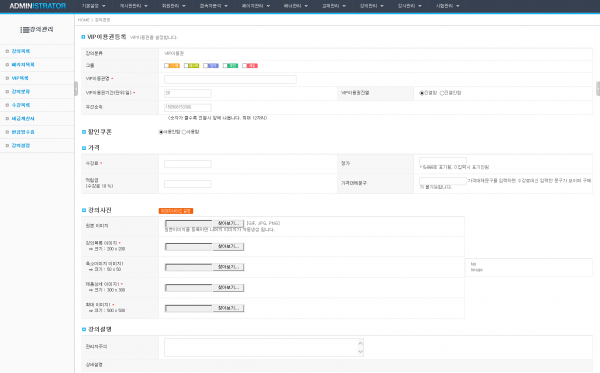Click the bullet icon beside 수강목록
Image resolution: width=600 pixels, height=373 pixels.
coord(7,105)
